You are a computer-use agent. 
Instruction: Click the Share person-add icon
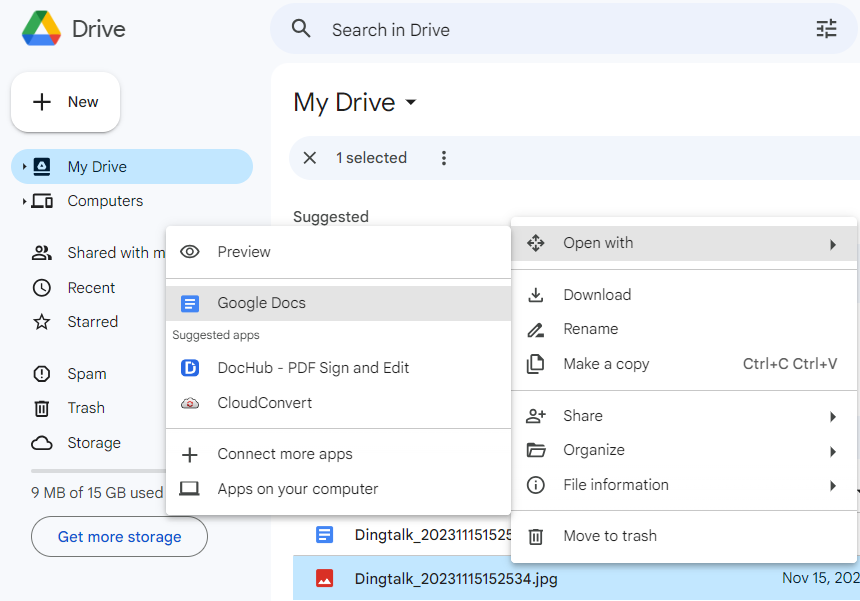point(535,416)
